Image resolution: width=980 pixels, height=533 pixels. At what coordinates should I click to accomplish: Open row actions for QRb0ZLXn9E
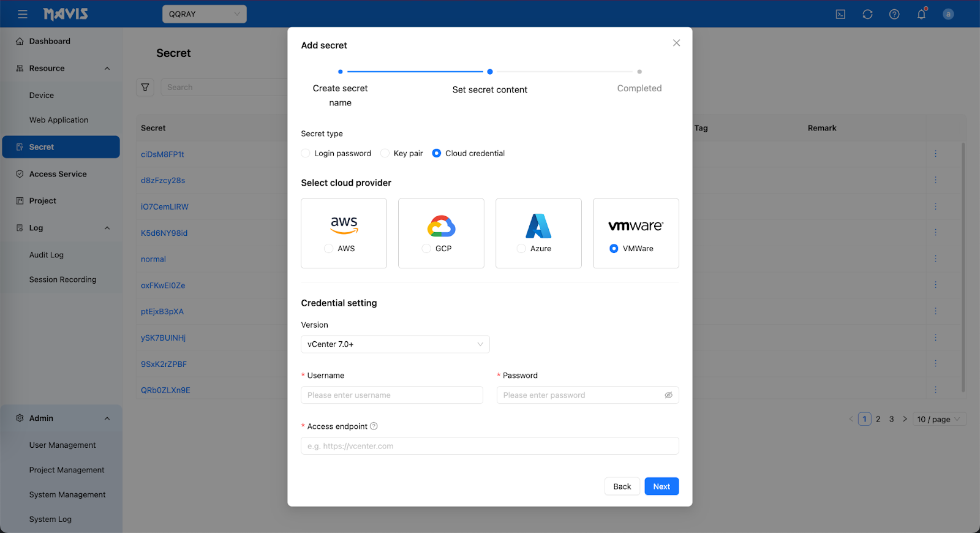935,390
